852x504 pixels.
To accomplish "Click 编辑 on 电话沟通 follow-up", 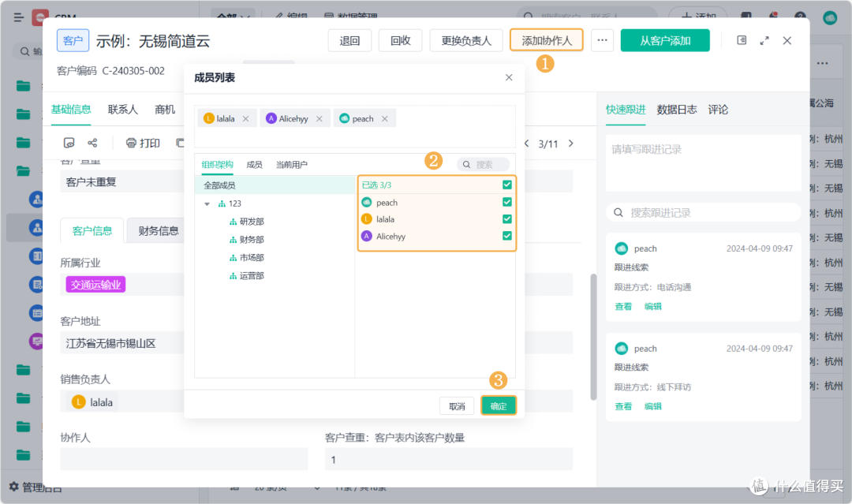I will [653, 306].
